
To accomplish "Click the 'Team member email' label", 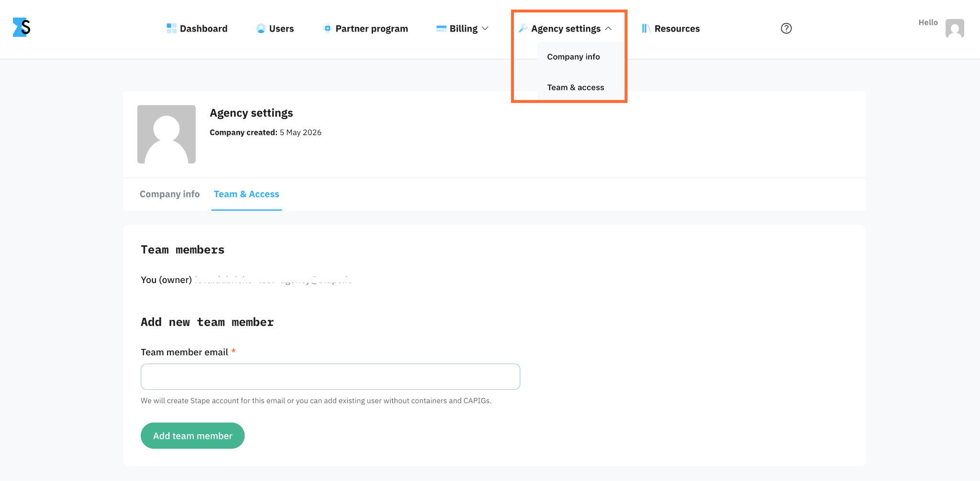I will [x=184, y=352].
